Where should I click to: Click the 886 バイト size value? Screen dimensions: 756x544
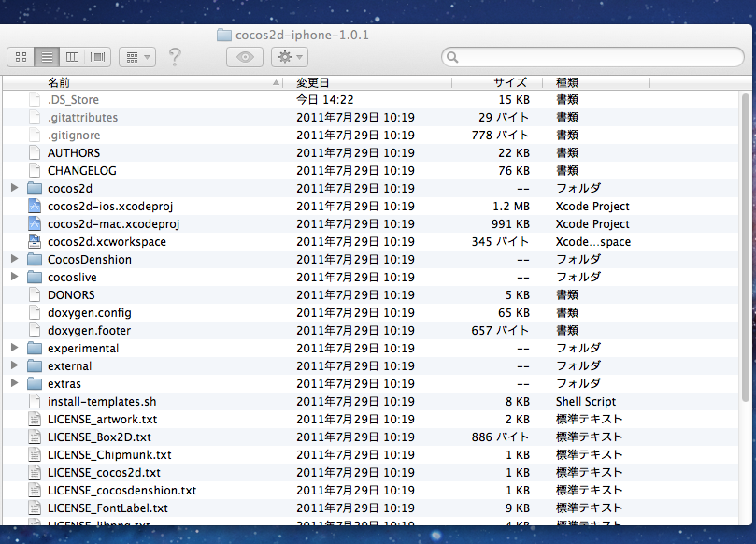coord(500,437)
